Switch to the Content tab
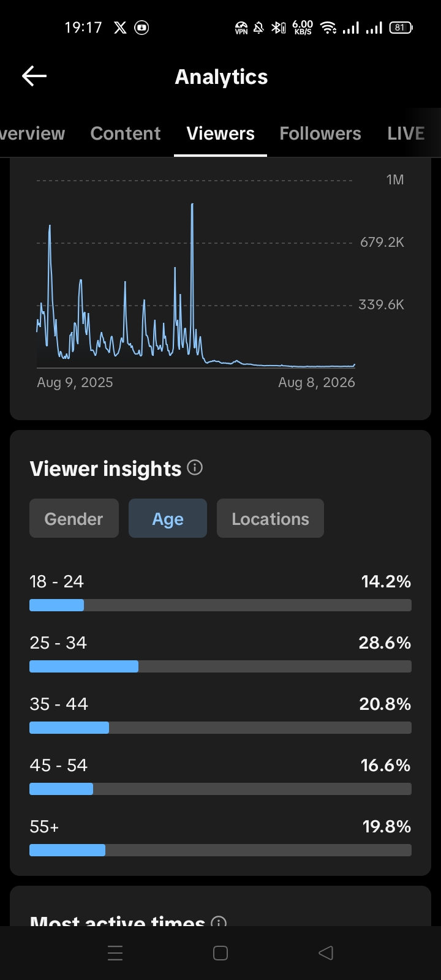The height and width of the screenshot is (980, 441). (x=126, y=134)
